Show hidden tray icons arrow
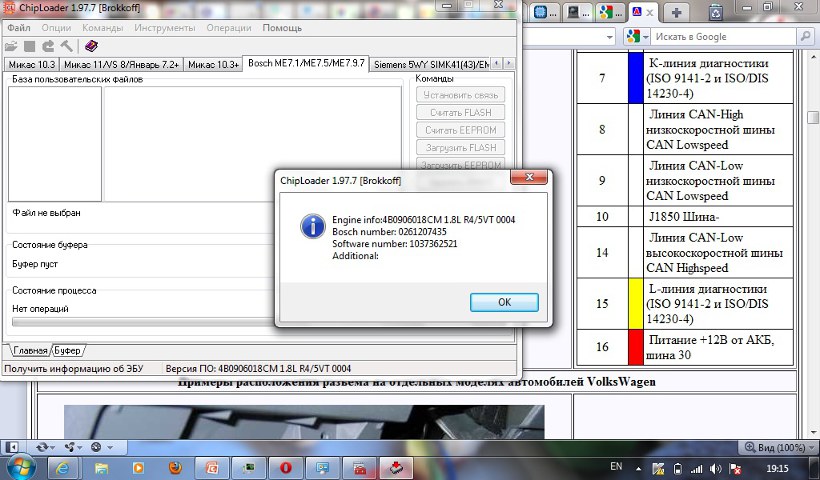 639,468
